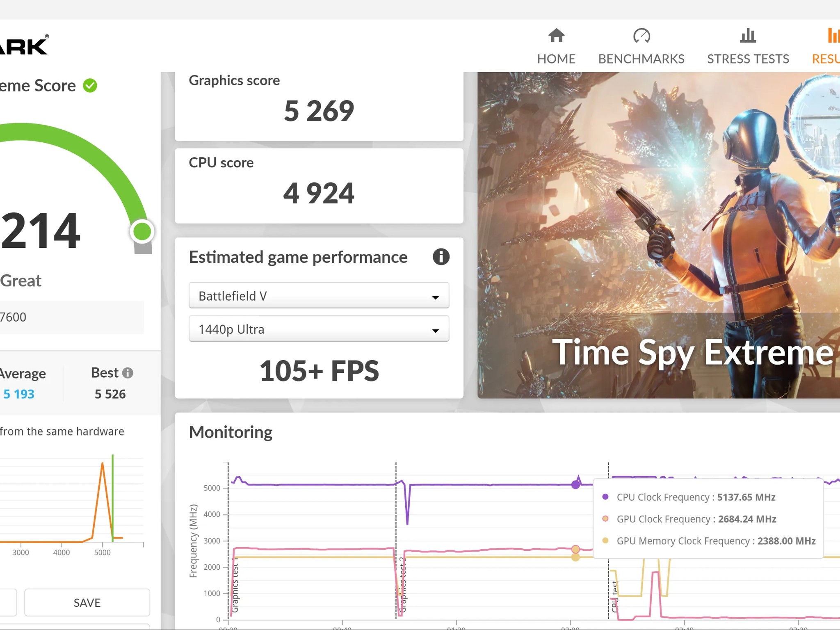Click the Best score 5 526
Viewport: 840px width, 630px height.
110,394
